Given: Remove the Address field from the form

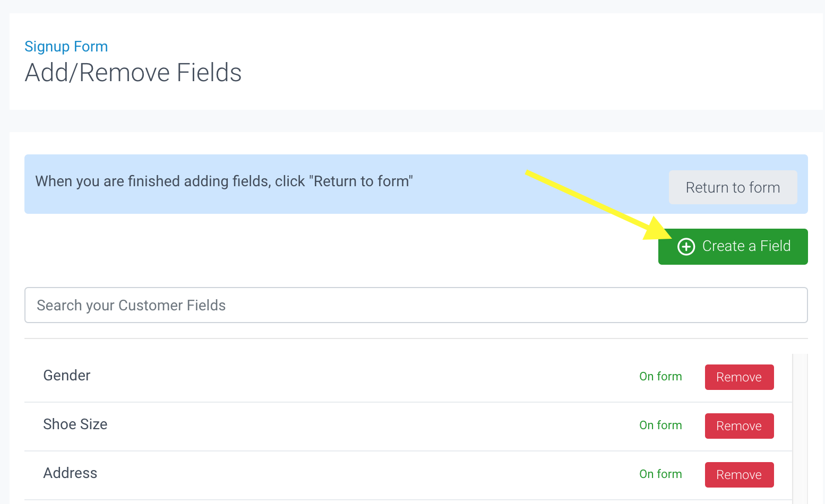Looking at the screenshot, I should coord(739,475).
